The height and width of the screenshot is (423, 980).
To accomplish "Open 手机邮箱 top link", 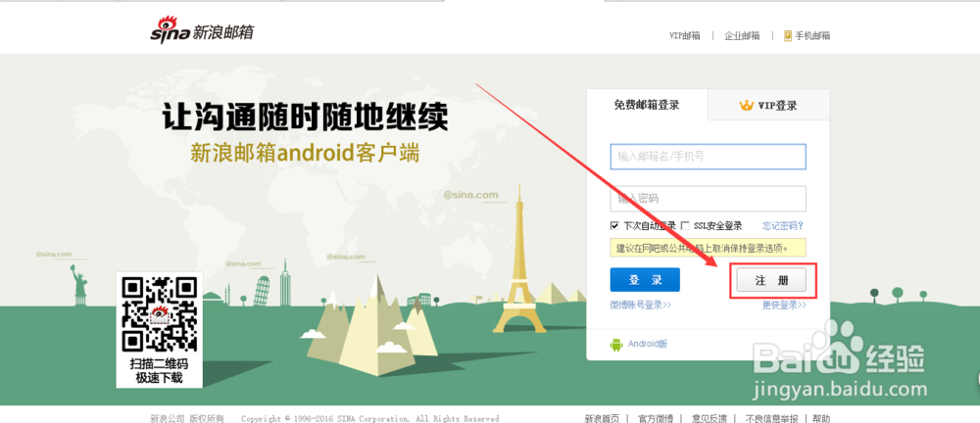I will point(812,35).
